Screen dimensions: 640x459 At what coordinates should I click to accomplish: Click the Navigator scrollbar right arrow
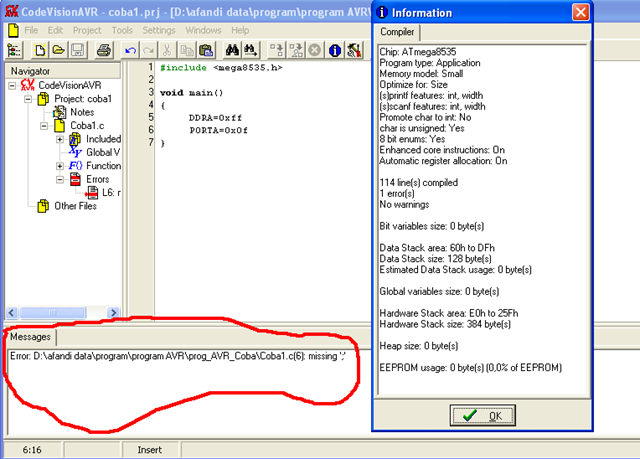(113, 313)
